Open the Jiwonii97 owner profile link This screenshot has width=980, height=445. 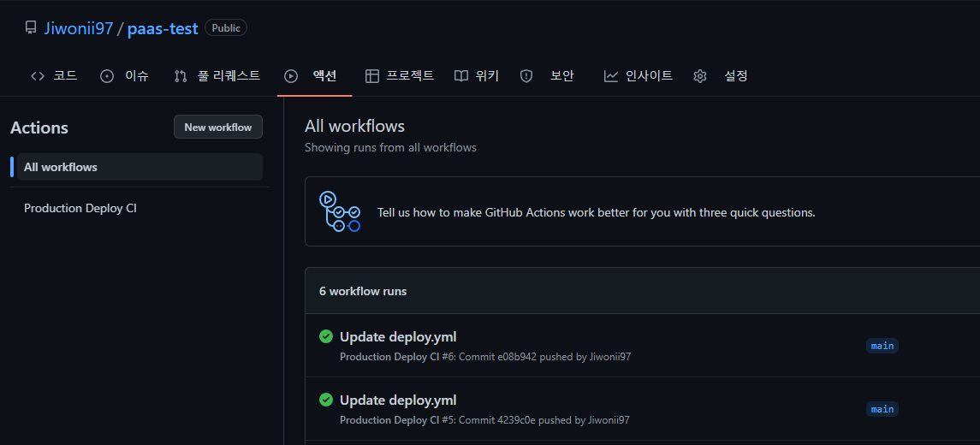79,28
